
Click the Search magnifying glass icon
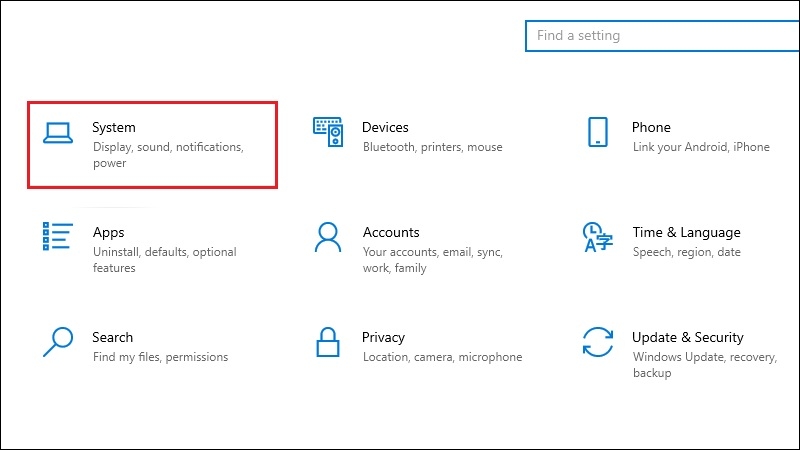point(58,342)
